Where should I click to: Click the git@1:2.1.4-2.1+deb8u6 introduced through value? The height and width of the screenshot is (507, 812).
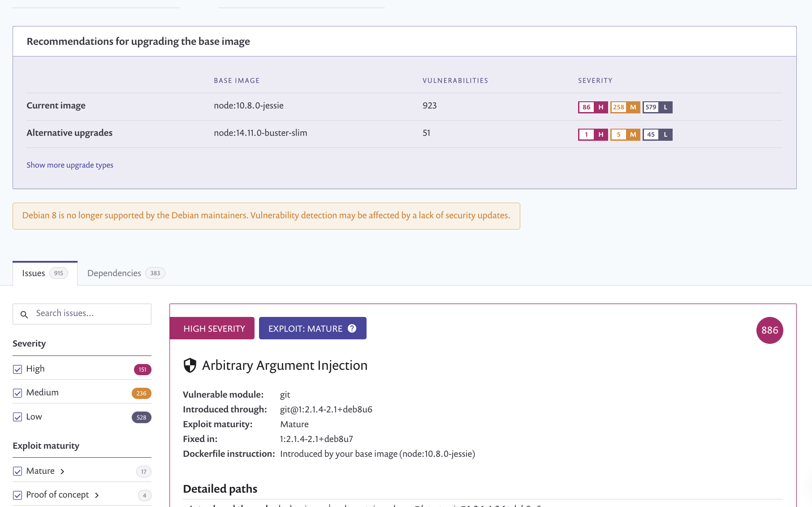click(326, 410)
